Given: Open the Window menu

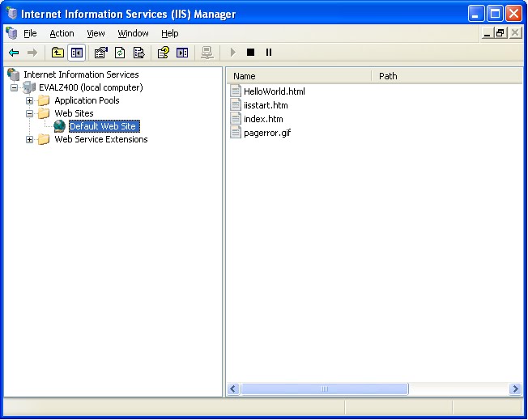Looking at the screenshot, I should 133,33.
